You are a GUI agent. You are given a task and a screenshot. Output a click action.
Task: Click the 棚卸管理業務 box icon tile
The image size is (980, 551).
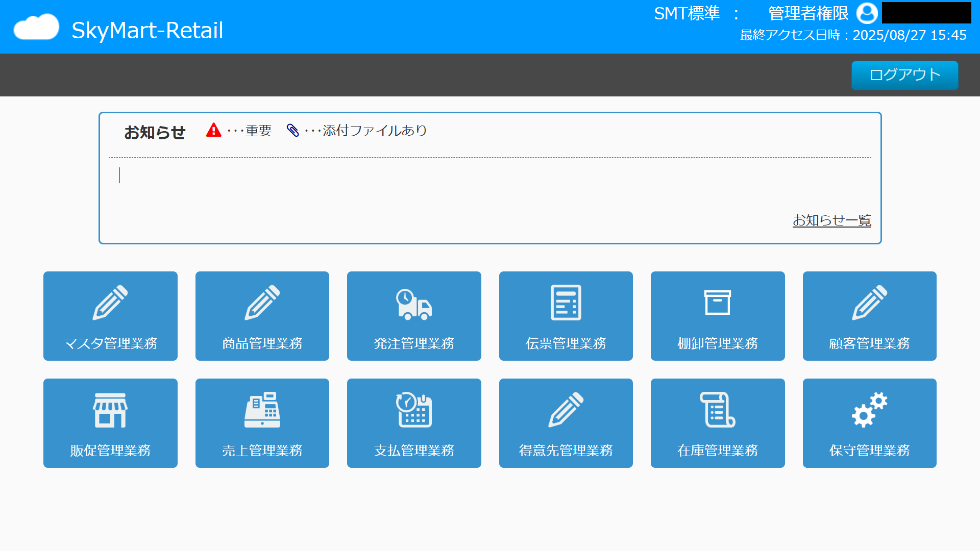718,316
